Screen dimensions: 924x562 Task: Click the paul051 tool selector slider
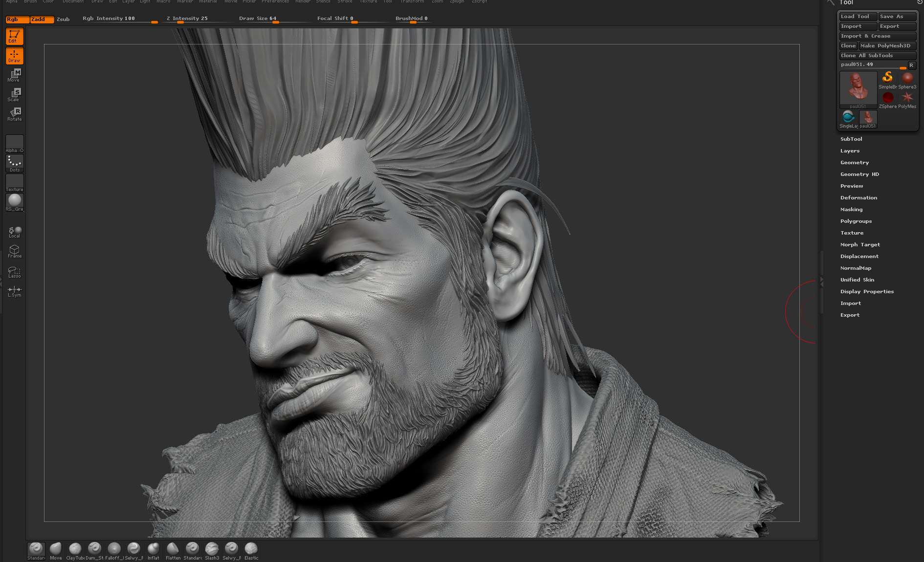click(x=873, y=65)
